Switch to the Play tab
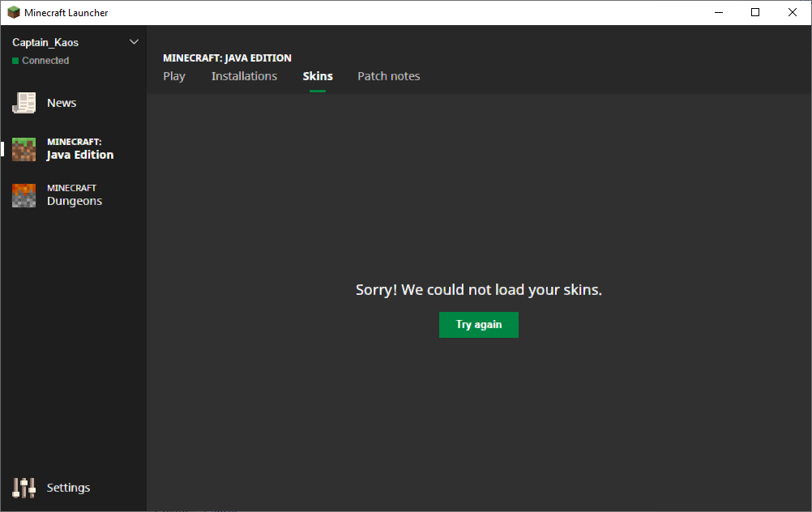This screenshot has height=512, width=812. pos(174,76)
